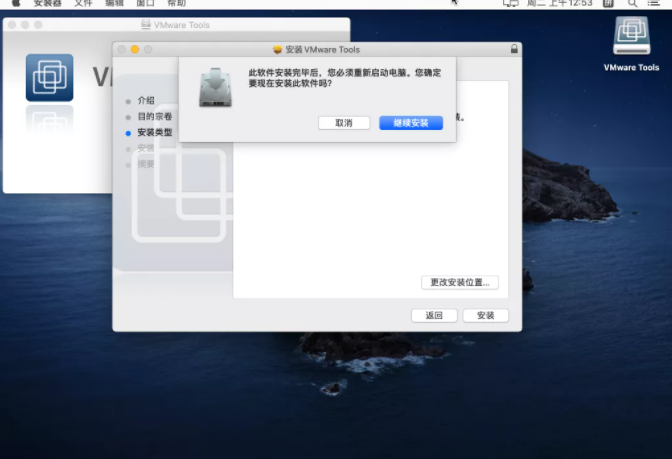Image resolution: width=672 pixels, height=459 pixels.
Task: Select the 介绍 step in sidebar
Action: [x=146, y=100]
